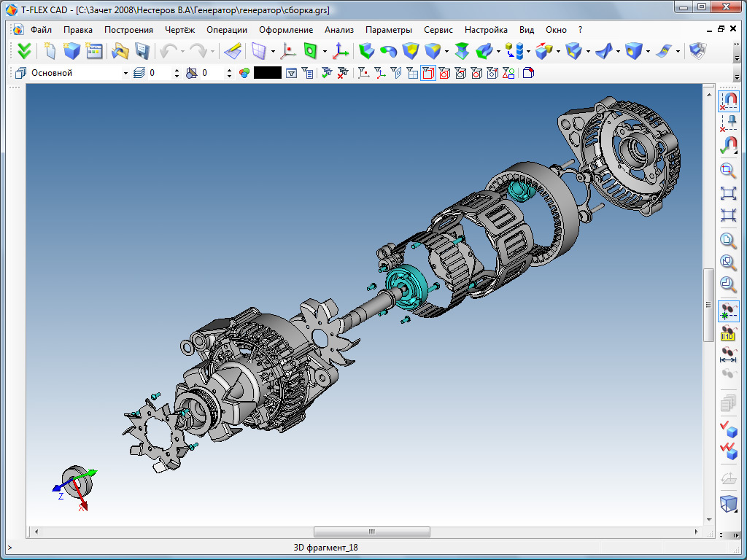Open the Файл menu
The image size is (747, 560).
coord(41,29)
